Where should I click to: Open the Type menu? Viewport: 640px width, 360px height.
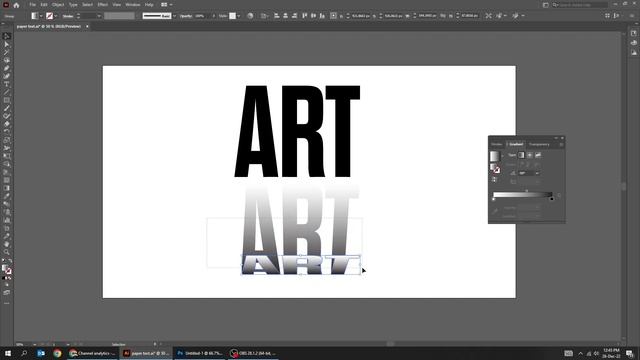point(73,5)
